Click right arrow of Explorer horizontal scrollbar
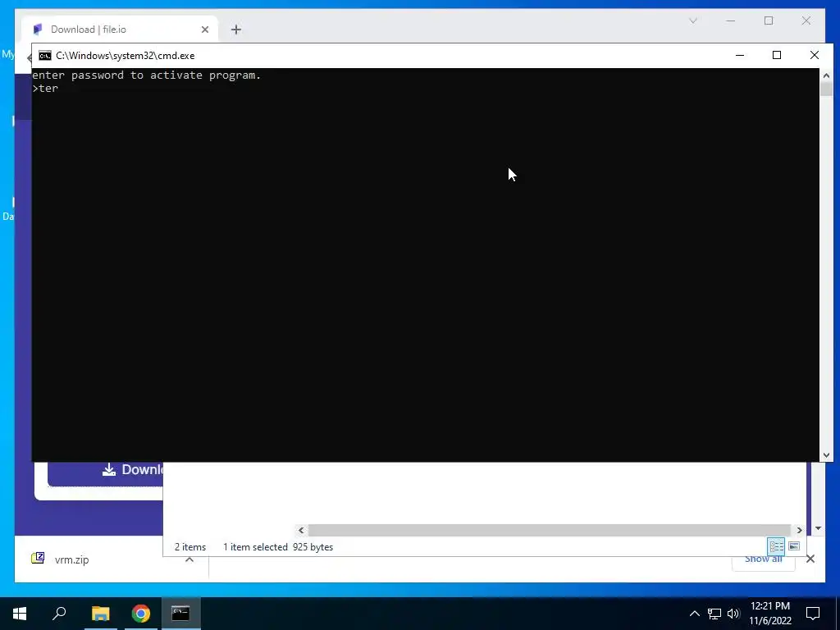Image resolution: width=840 pixels, height=630 pixels. pyautogui.click(x=799, y=530)
